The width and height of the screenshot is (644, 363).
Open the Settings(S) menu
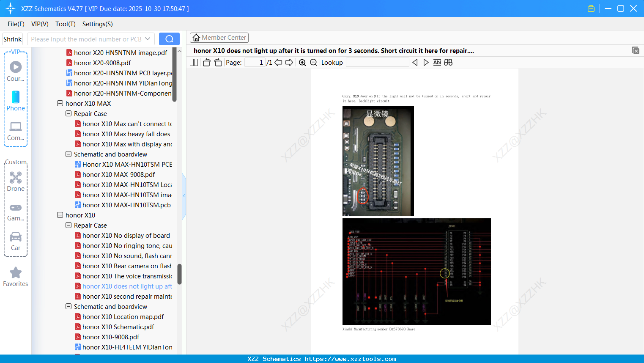click(x=98, y=24)
